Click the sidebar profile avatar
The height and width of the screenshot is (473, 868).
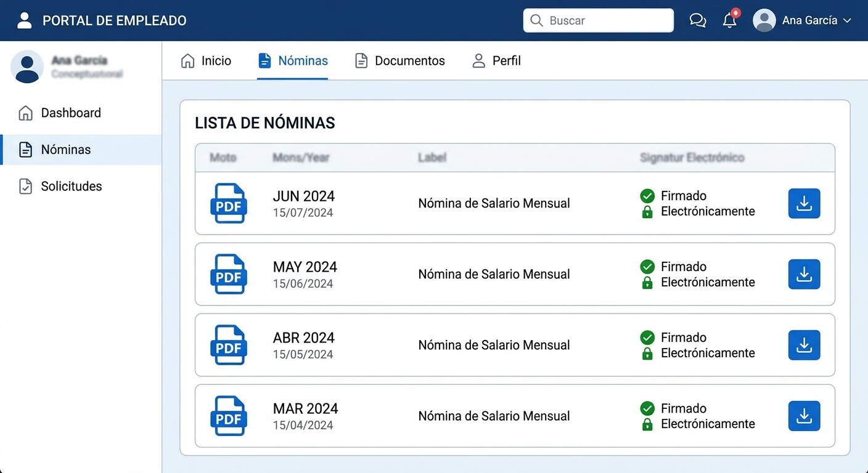27,67
